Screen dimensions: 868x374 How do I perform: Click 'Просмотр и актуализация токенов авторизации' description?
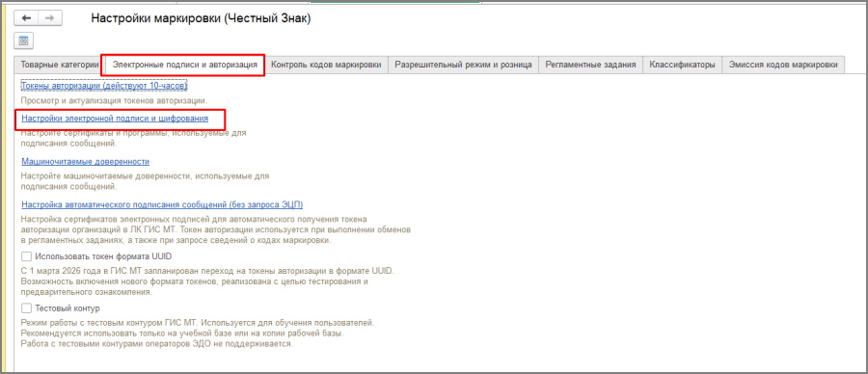[x=114, y=100]
